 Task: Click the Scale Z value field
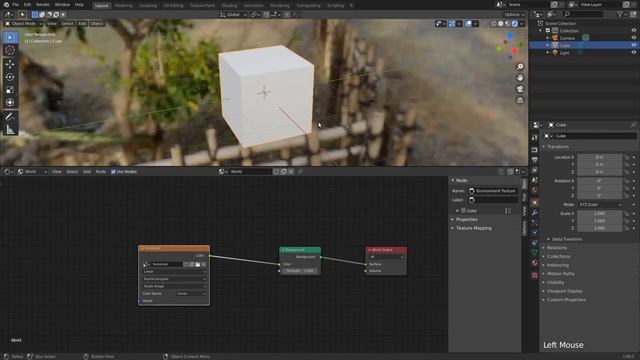[x=600, y=228]
